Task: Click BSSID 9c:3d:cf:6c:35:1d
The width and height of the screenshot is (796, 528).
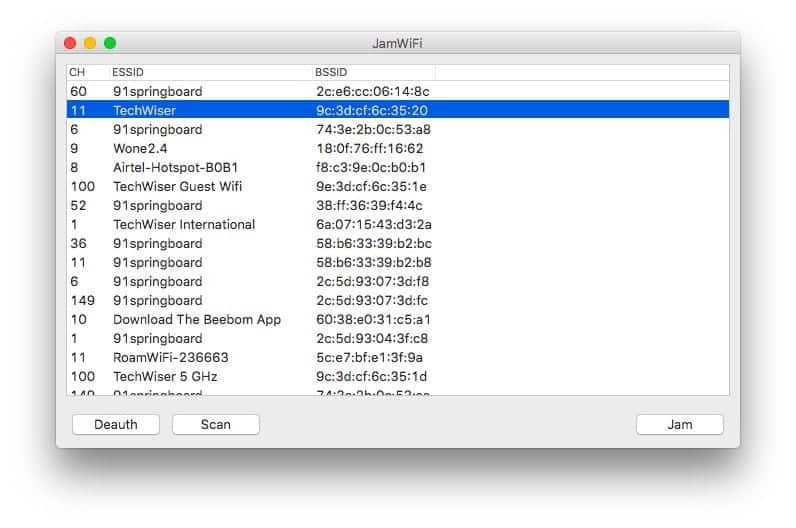Action: pos(371,376)
